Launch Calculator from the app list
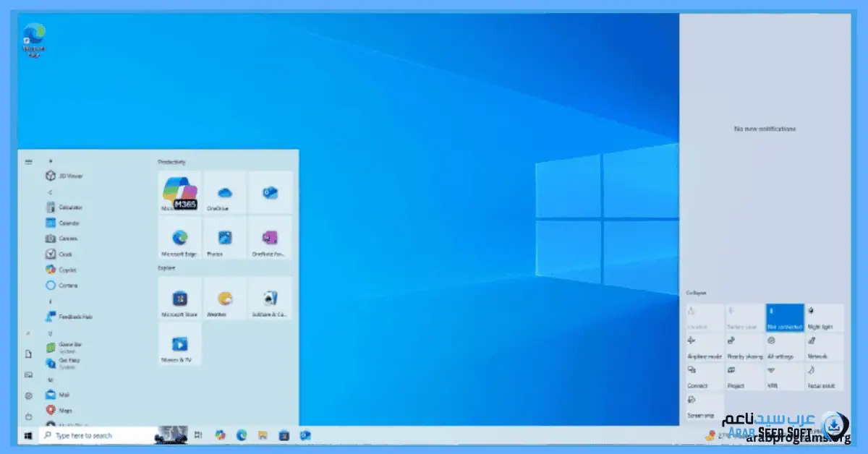 (70, 207)
